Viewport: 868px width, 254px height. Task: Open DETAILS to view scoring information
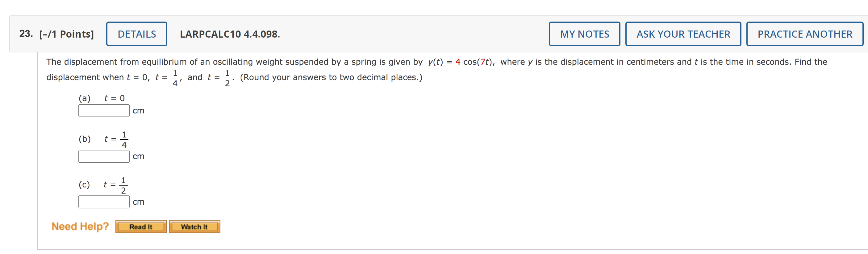point(136,34)
